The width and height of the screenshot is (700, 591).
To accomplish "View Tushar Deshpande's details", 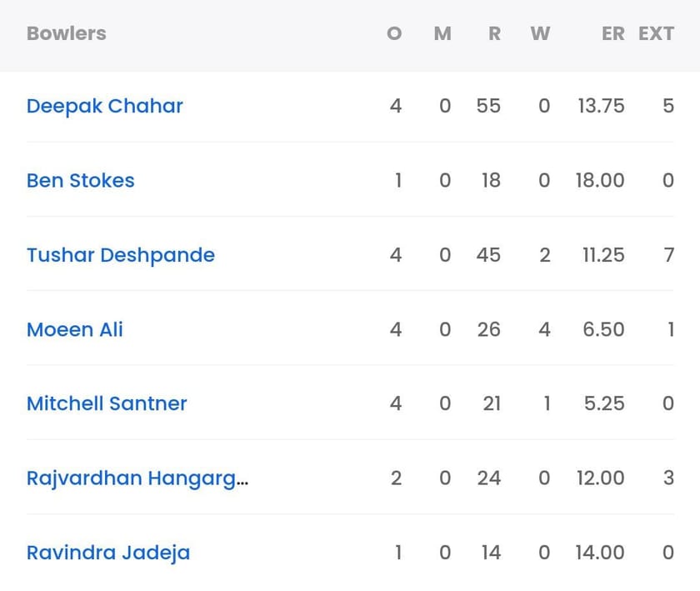I will pyautogui.click(x=120, y=255).
